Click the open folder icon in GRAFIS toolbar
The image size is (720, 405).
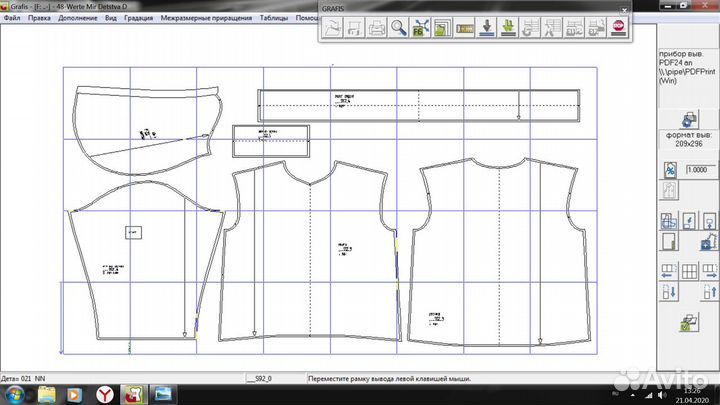pyautogui.click(x=332, y=28)
